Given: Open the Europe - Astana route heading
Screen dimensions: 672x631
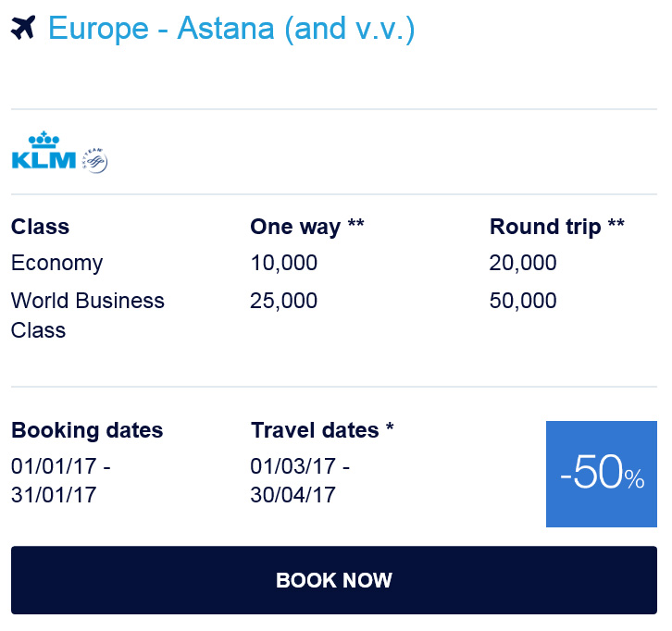Looking at the screenshot, I should coord(230,29).
